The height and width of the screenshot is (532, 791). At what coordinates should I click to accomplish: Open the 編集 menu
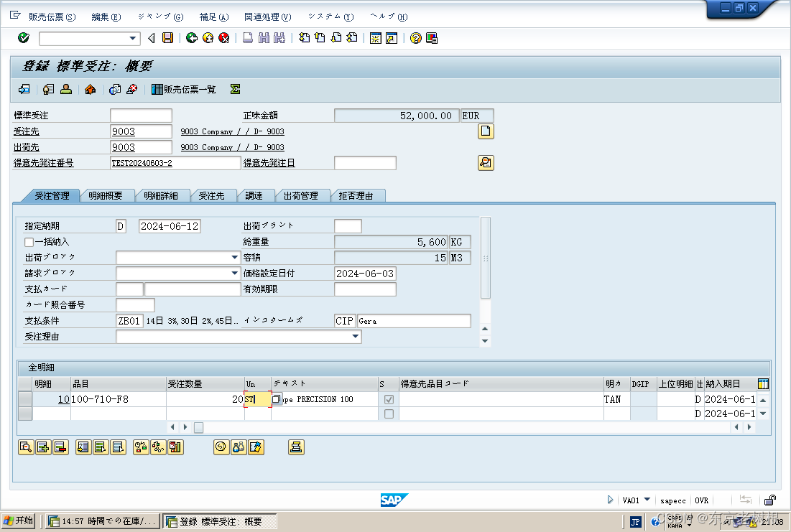coord(106,17)
